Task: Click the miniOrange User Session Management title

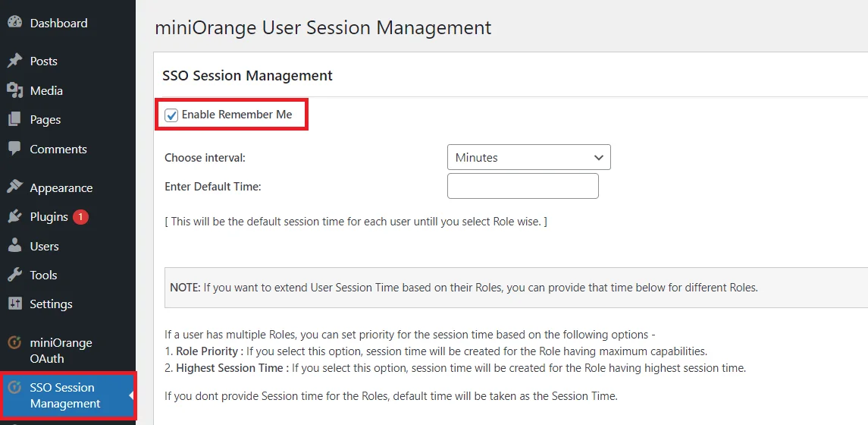Action: pyautogui.click(x=323, y=27)
